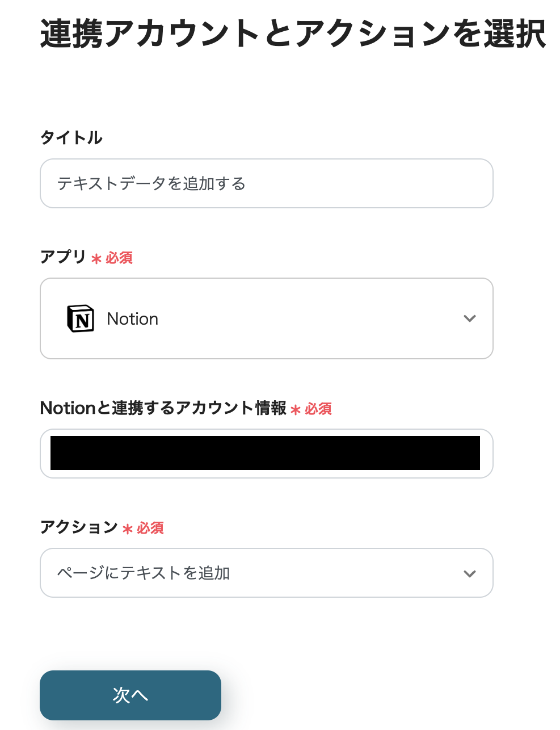Click the red asterisk after アカウント情報
Screen dimensions: 560x730
[296, 410]
